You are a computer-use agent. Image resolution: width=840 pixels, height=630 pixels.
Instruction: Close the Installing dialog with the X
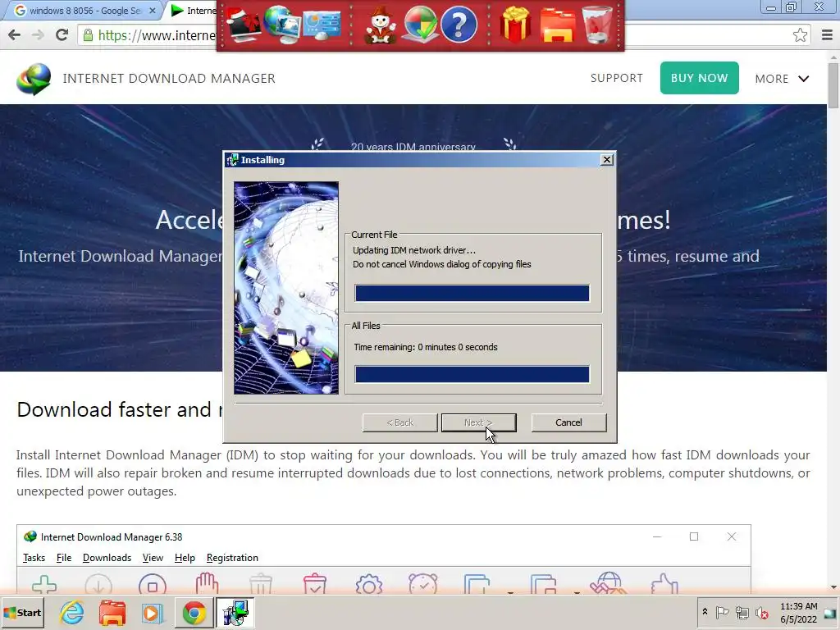(x=606, y=160)
